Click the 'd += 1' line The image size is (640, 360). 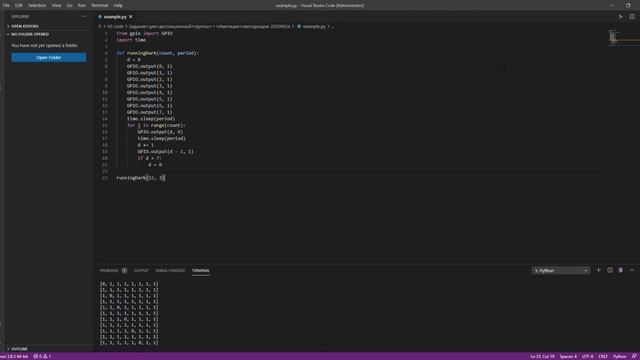(146, 145)
